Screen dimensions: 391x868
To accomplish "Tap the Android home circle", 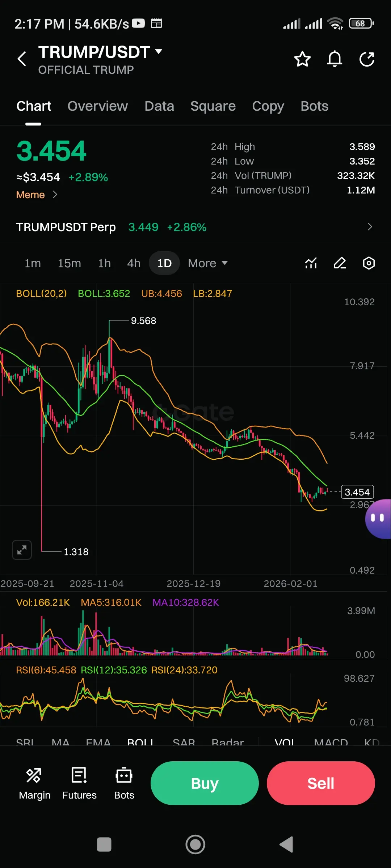I will [x=195, y=845].
